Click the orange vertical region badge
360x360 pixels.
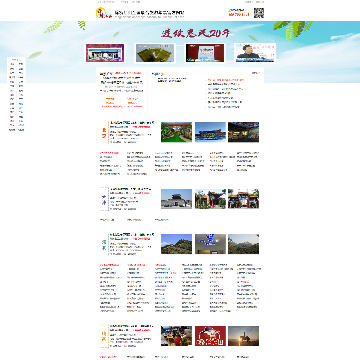coord(104,132)
